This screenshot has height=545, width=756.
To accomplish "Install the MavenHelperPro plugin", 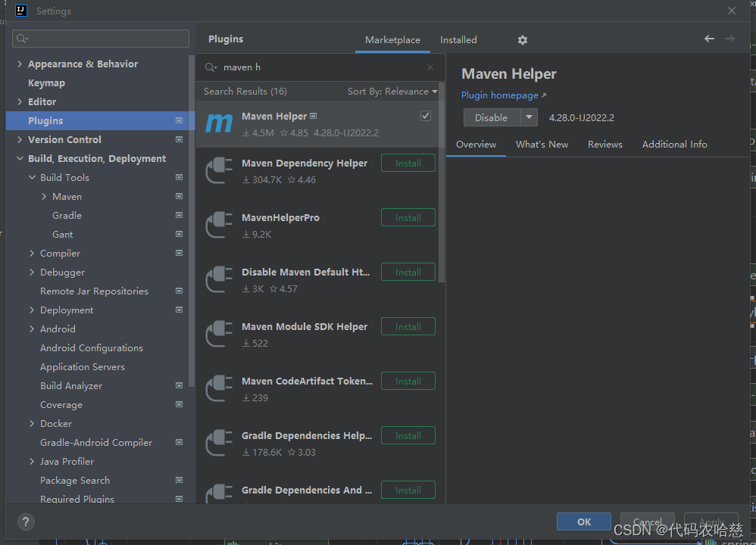I will tap(408, 217).
